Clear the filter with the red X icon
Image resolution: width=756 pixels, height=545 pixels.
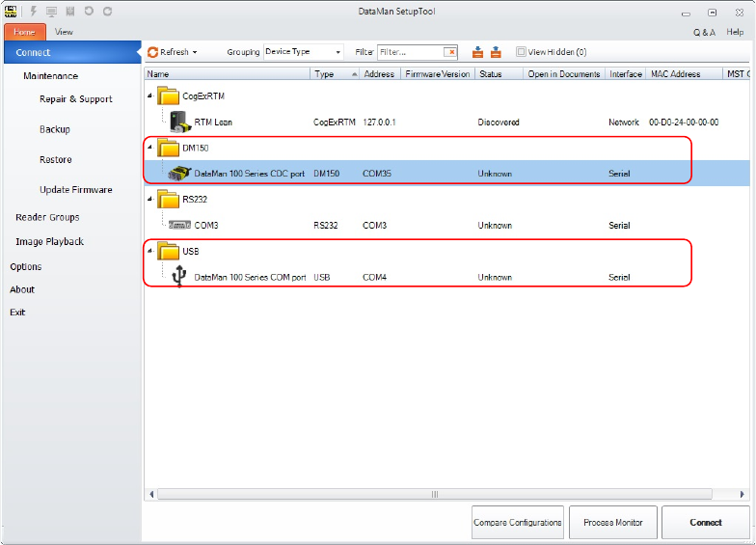point(451,52)
